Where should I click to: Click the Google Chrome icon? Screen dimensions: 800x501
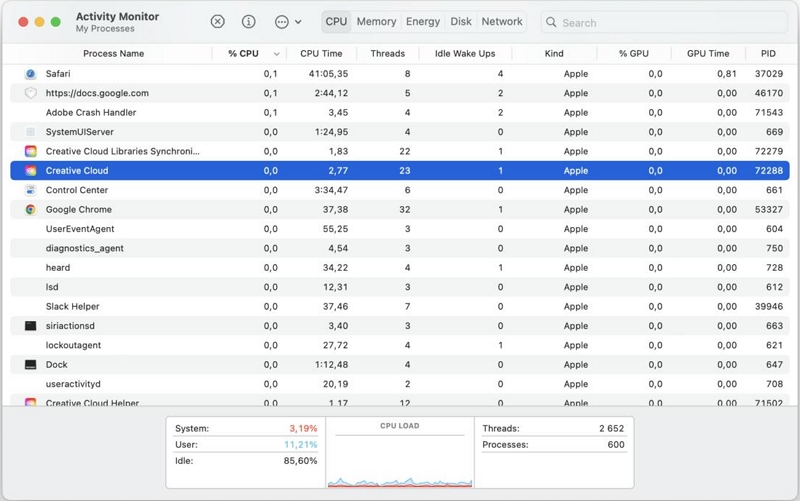tap(31, 210)
